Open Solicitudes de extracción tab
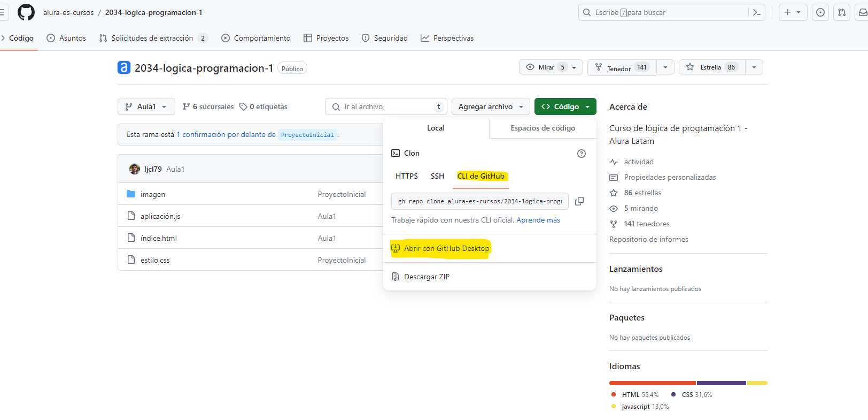Image resolution: width=868 pixels, height=420 pixels. [x=153, y=38]
